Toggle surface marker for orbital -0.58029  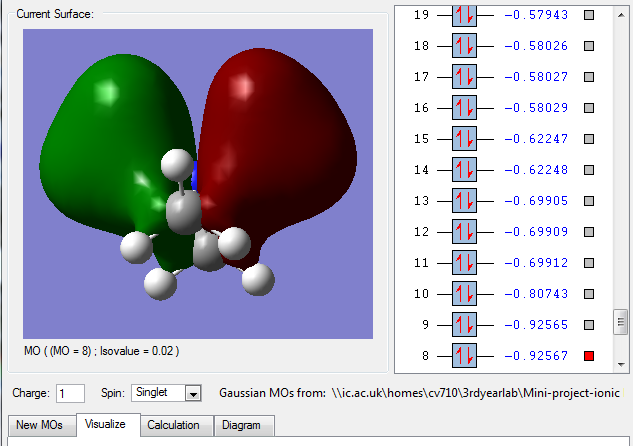point(589,108)
